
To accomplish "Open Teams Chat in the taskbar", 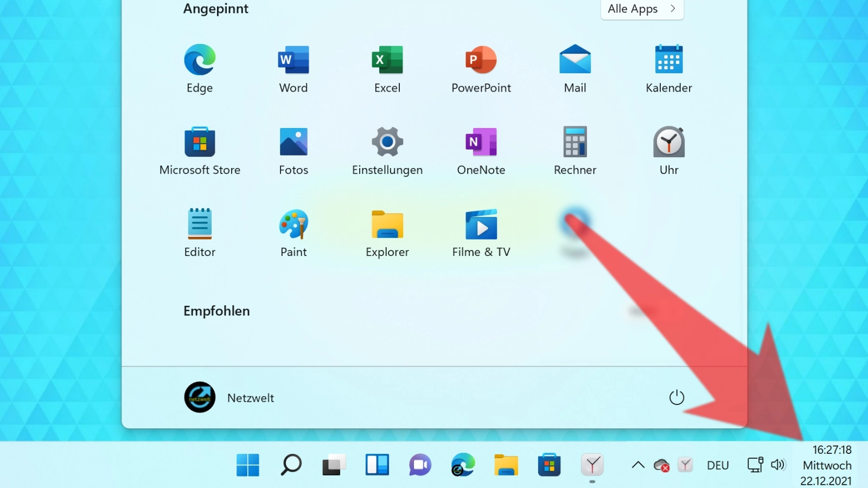I will pyautogui.click(x=420, y=465).
